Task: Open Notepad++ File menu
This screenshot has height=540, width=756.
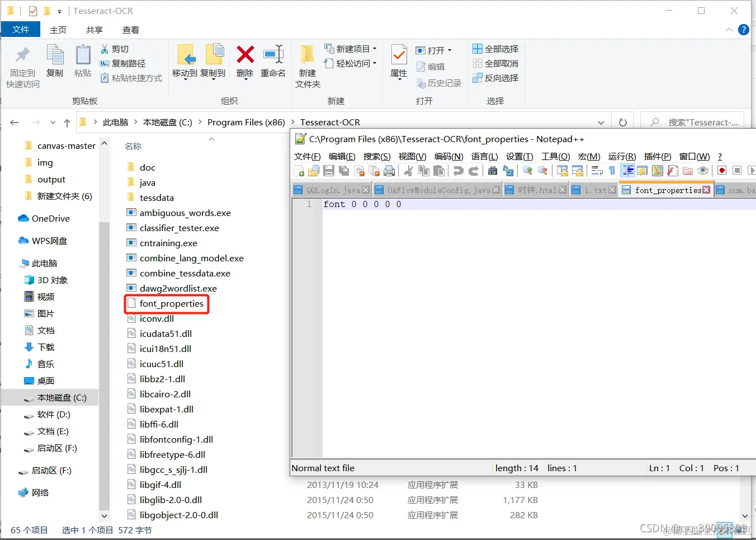Action: tap(308, 156)
